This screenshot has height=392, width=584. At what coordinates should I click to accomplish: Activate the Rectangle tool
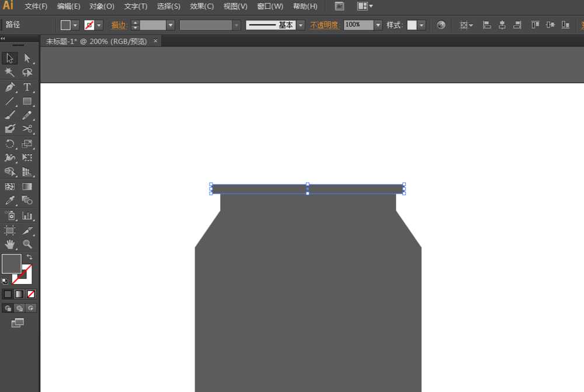[27, 101]
